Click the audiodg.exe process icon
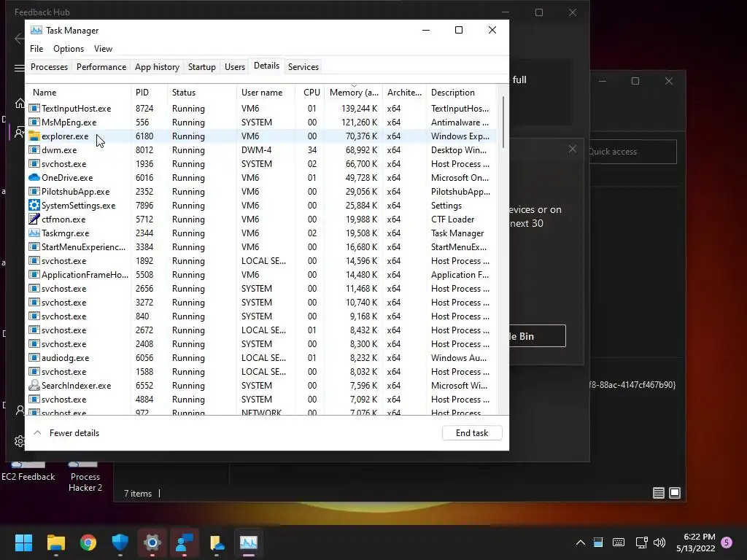 pos(34,357)
